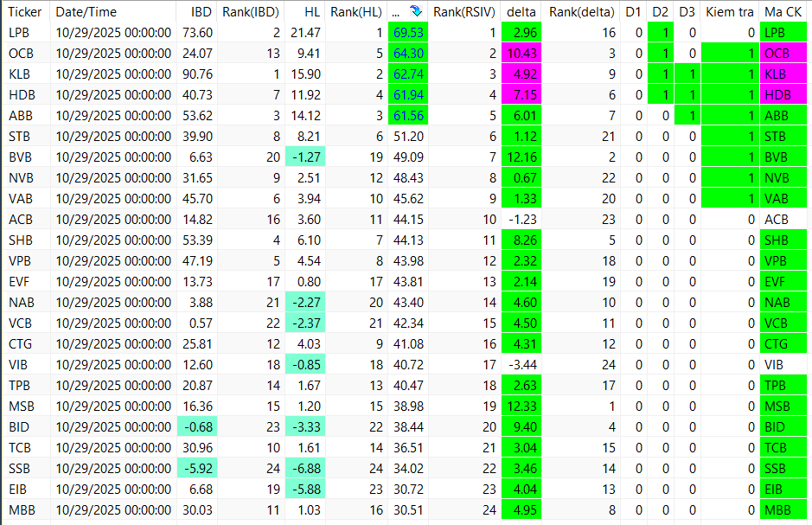Click the negative delta -3.44 in VIB row

click(522, 364)
